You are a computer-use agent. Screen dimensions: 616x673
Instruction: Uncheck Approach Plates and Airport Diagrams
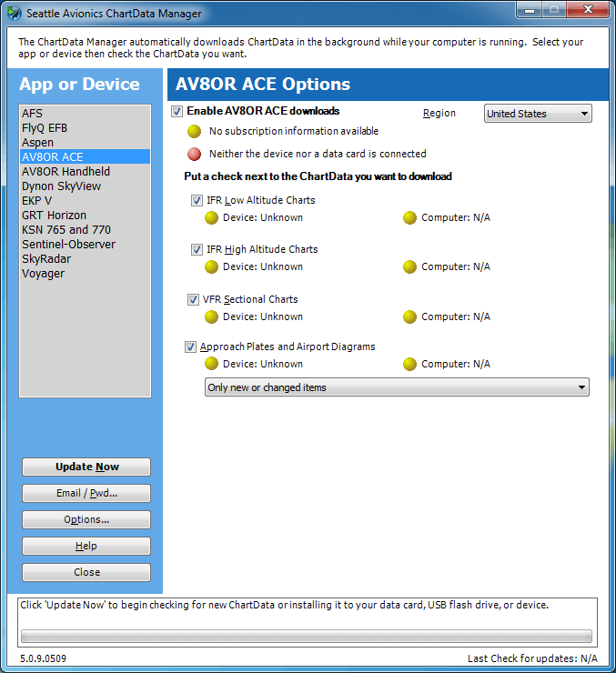tap(190, 347)
